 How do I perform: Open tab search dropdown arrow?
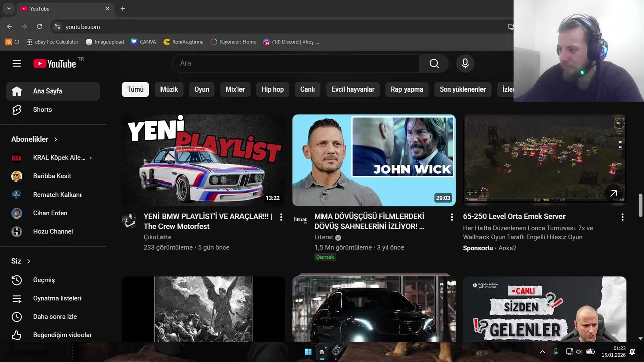pyautogui.click(x=9, y=9)
